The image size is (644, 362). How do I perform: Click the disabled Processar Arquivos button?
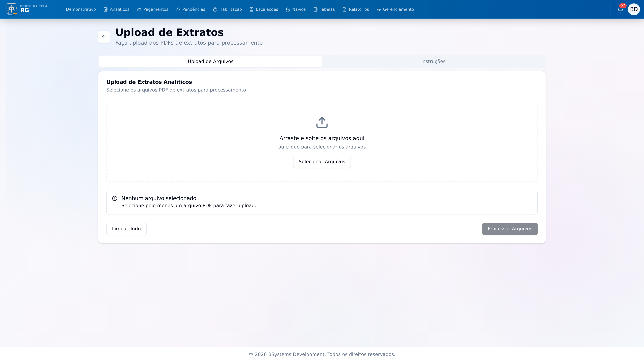tap(510, 229)
